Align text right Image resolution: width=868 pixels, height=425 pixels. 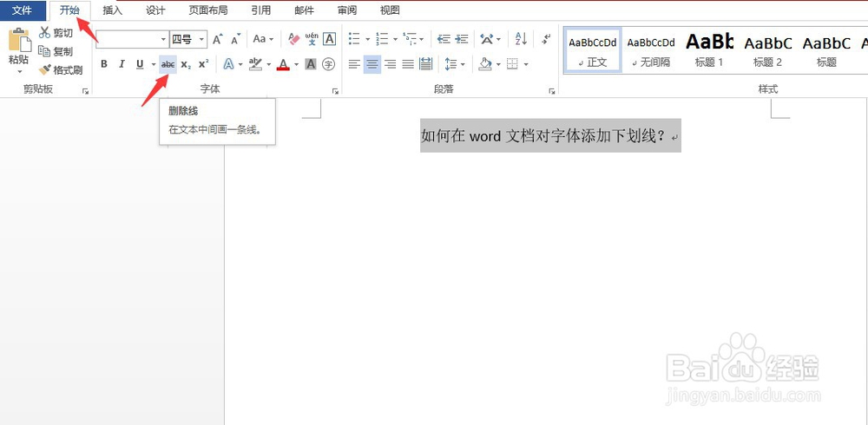point(391,64)
